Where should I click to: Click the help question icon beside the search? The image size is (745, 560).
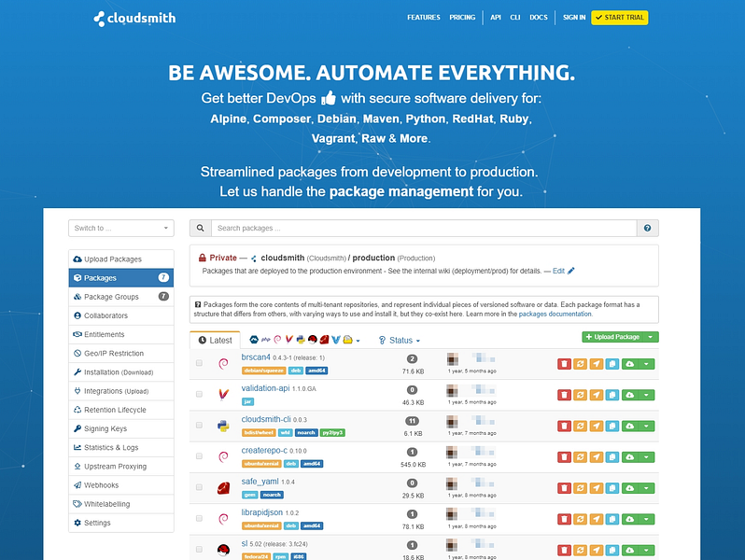[647, 228]
